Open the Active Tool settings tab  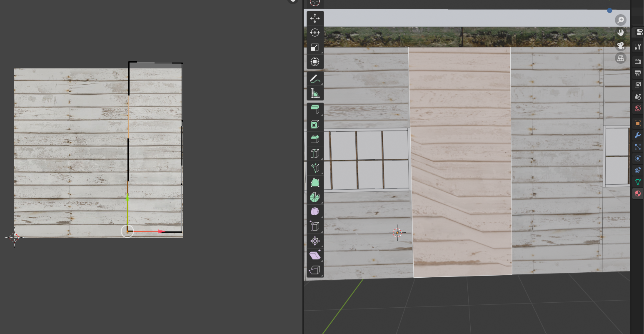[x=638, y=47]
